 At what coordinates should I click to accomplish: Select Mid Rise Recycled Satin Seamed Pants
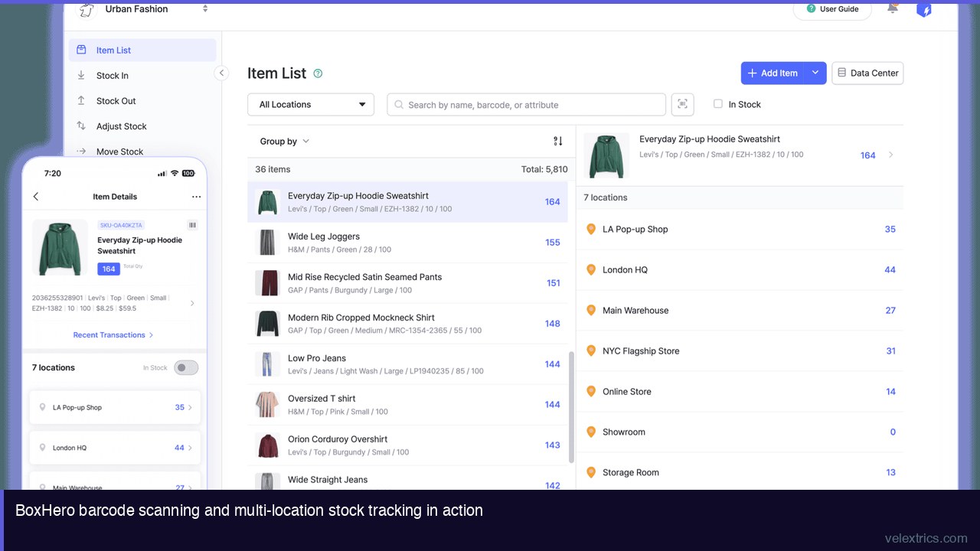[407, 283]
